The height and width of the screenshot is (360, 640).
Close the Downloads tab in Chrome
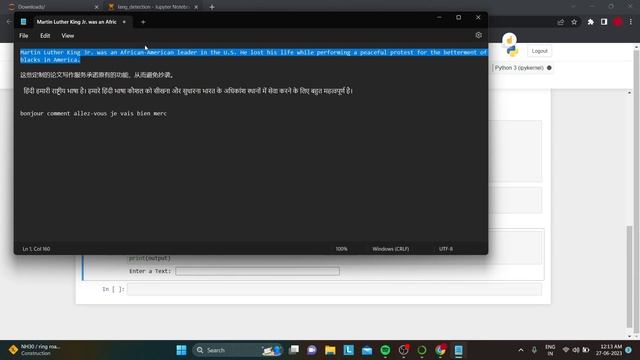[96, 7]
